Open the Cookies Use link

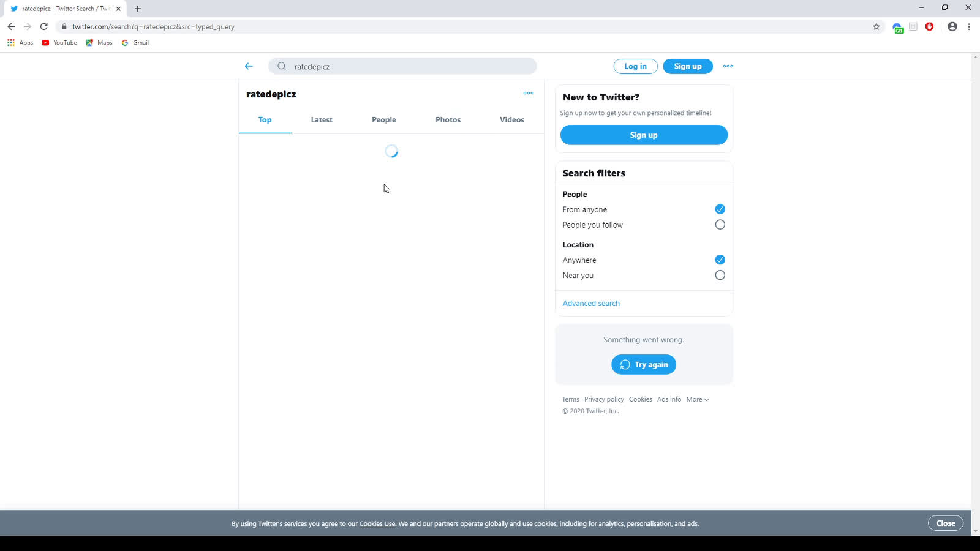pyautogui.click(x=377, y=524)
